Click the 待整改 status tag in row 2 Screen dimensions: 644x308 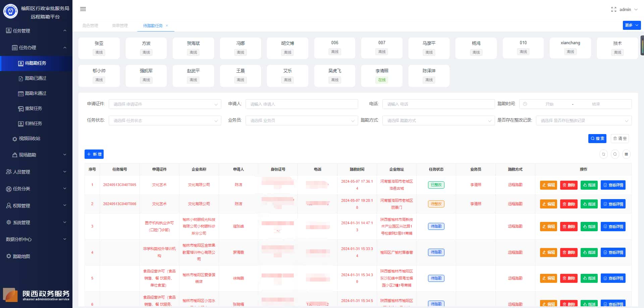point(436,204)
